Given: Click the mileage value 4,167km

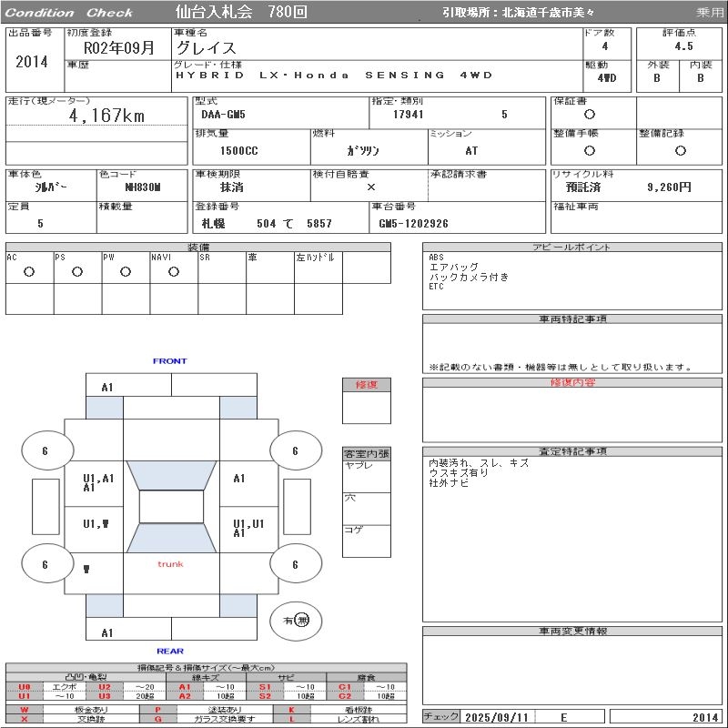Looking at the screenshot, I should pyautogui.click(x=106, y=116).
